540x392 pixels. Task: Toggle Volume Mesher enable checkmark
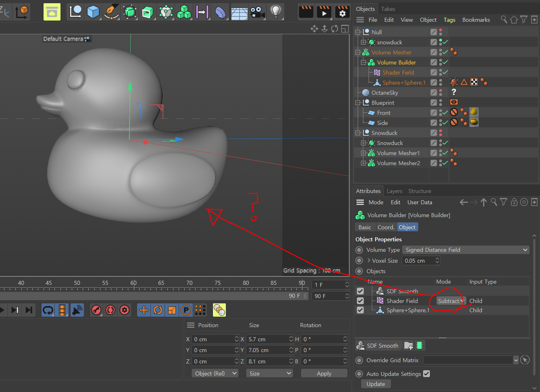pyautogui.click(x=445, y=52)
